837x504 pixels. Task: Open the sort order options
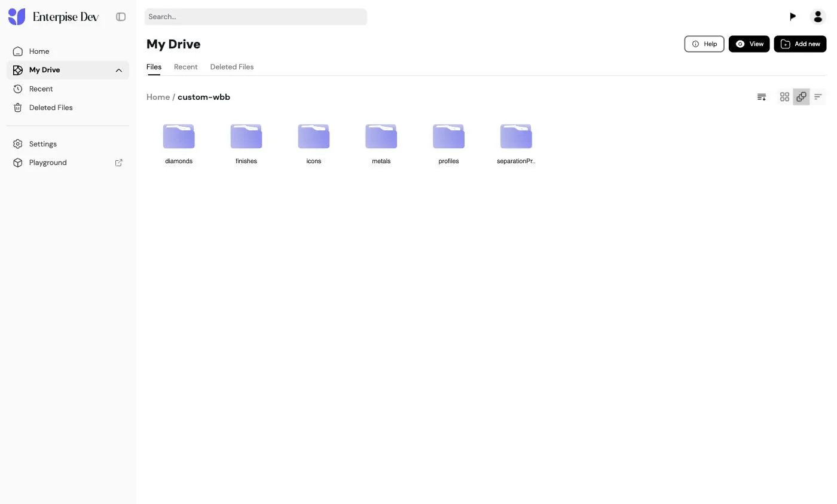762,97
